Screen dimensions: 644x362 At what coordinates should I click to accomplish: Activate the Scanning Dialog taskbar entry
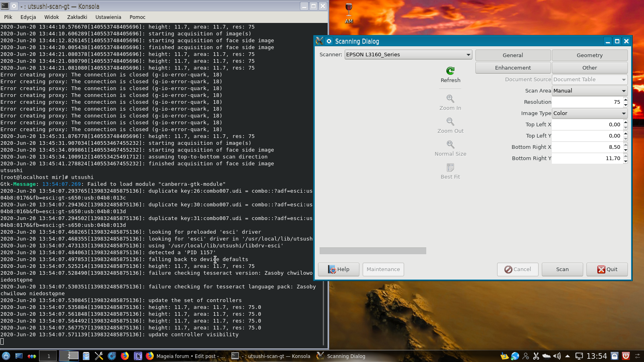click(x=341, y=356)
